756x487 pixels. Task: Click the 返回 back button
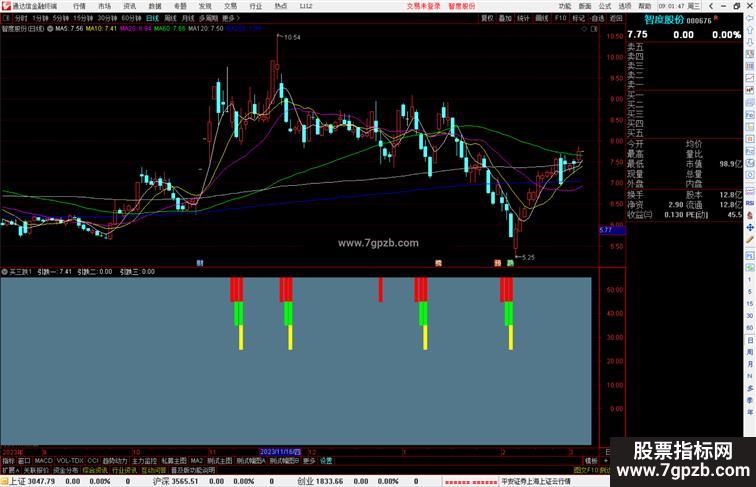point(616,18)
